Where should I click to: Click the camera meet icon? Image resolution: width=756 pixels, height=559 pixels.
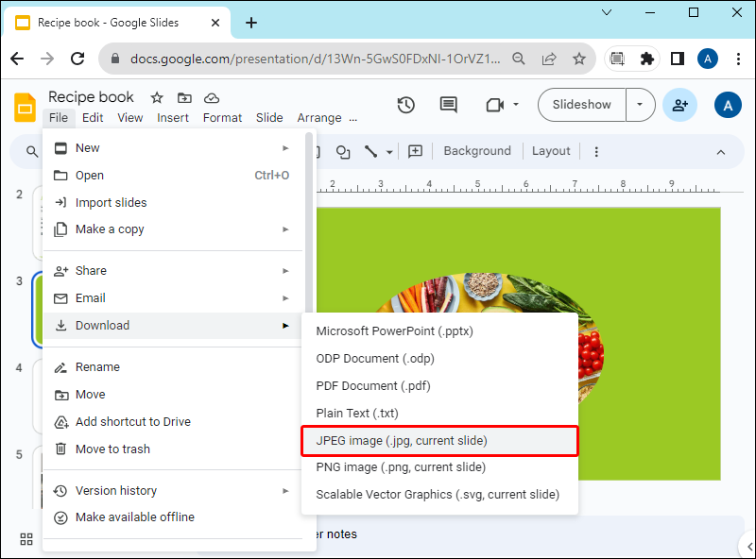[x=494, y=105]
